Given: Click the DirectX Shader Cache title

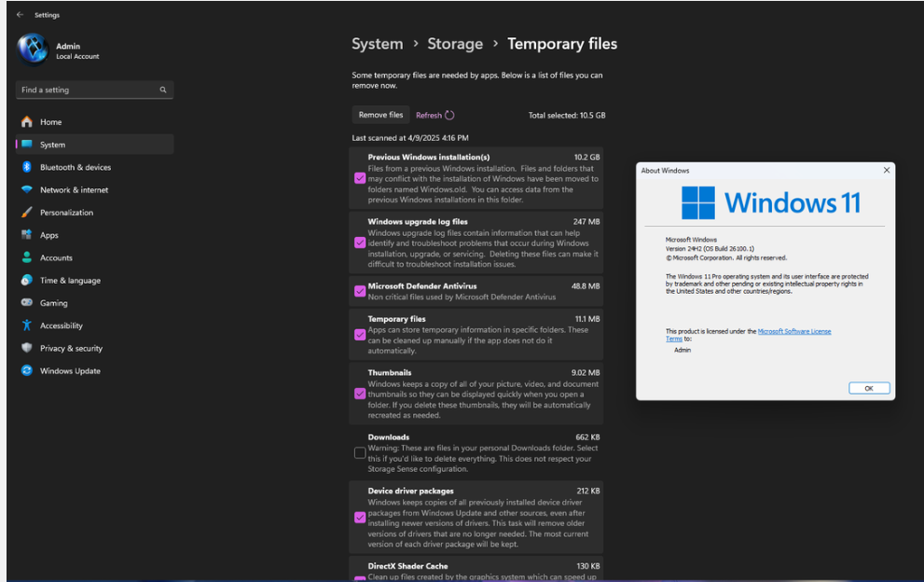Looking at the screenshot, I should [x=407, y=566].
